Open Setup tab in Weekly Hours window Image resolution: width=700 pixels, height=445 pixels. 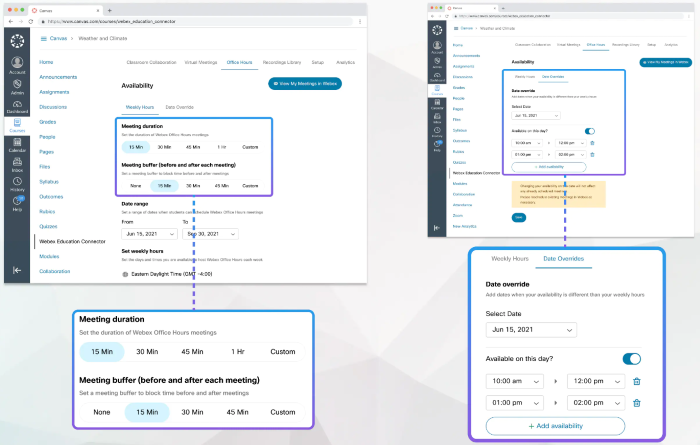click(317, 62)
